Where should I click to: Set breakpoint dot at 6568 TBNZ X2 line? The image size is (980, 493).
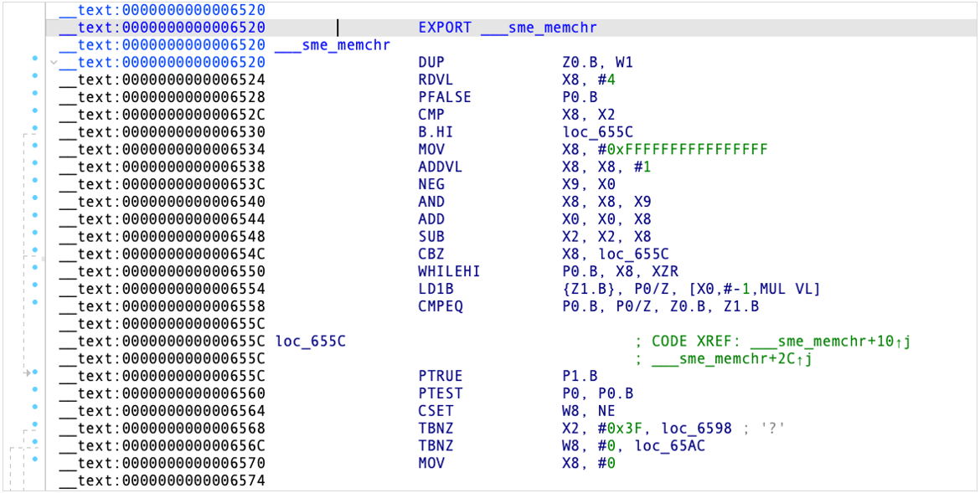click(35, 424)
